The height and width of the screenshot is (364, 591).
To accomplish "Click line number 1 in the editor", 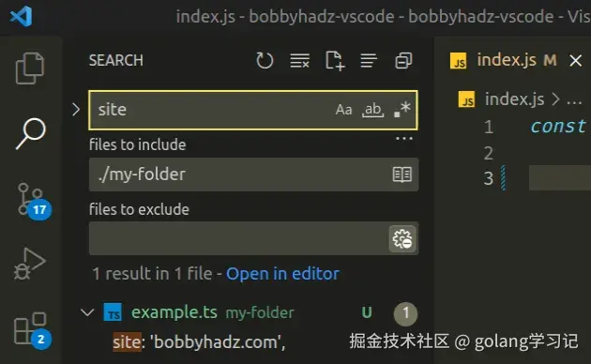I will click(489, 127).
